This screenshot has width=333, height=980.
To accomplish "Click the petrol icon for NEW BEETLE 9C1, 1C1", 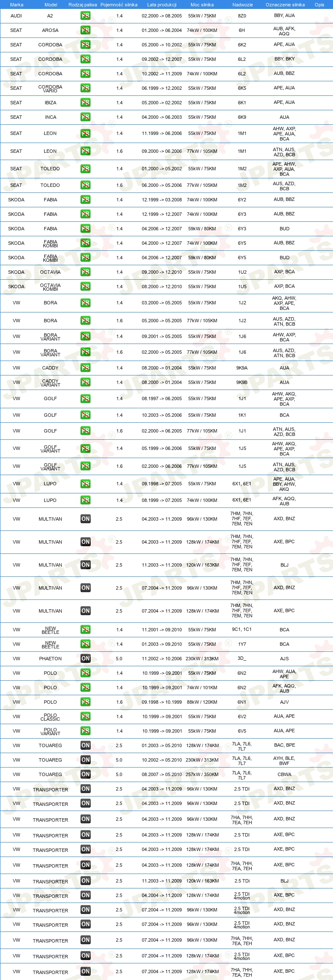I will click(85, 630).
